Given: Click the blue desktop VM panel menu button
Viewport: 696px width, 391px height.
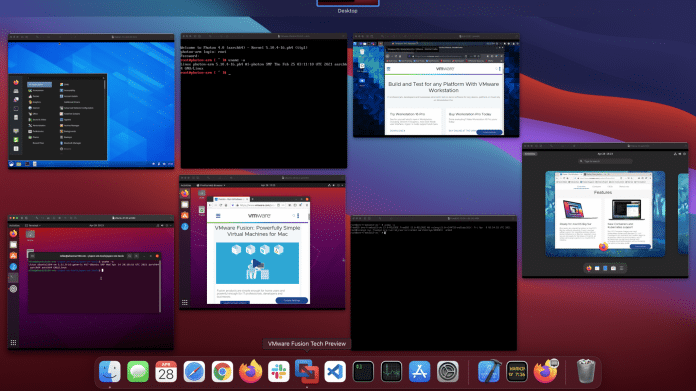Looking at the screenshot, I should [12, 164].
